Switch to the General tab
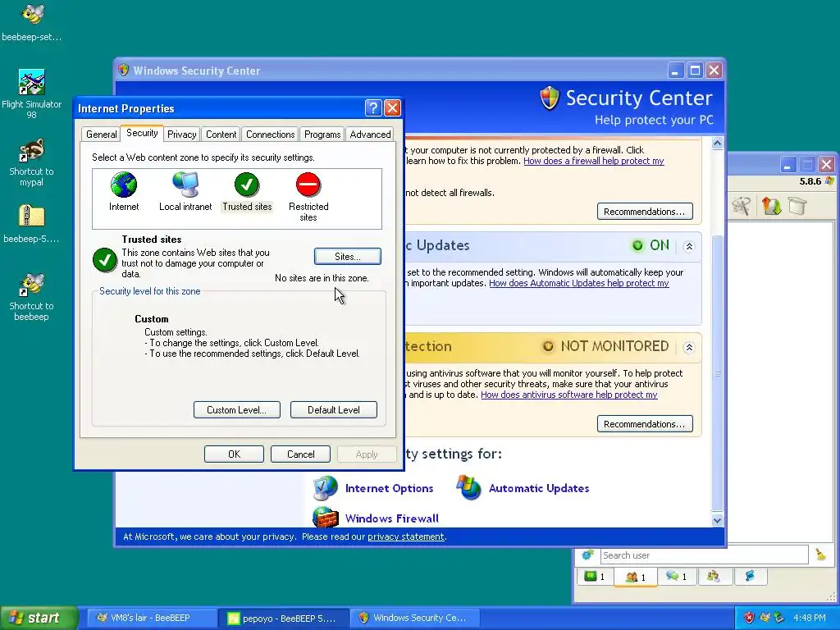The width and height of the screenshot is (840, 630). click(x=101, y=134)
